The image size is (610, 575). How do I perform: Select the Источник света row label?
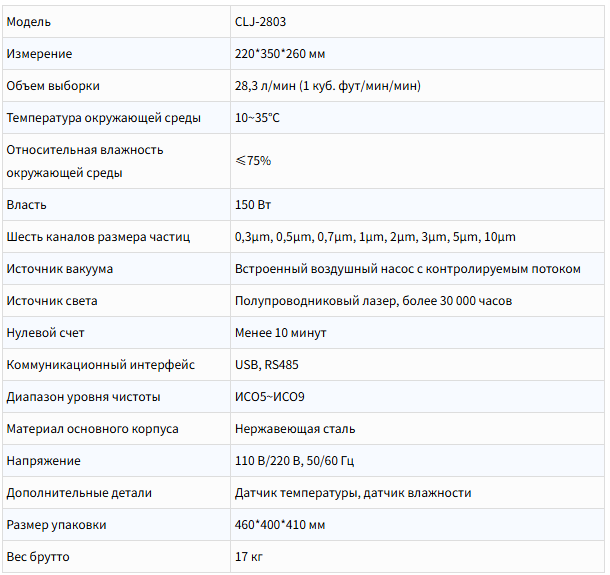pyautogui.click(x=52, y=301)
